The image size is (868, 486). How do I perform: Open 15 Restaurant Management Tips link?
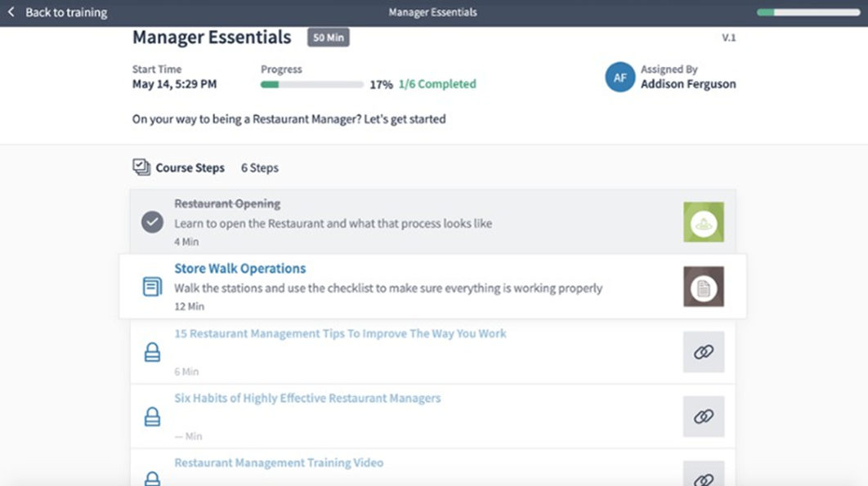pos(340,334)
